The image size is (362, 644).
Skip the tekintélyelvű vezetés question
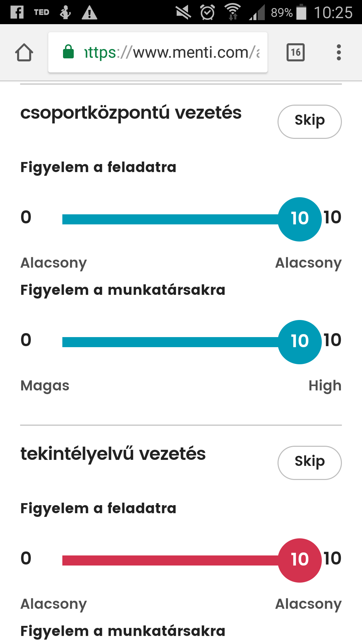click(x=310, y=463)
